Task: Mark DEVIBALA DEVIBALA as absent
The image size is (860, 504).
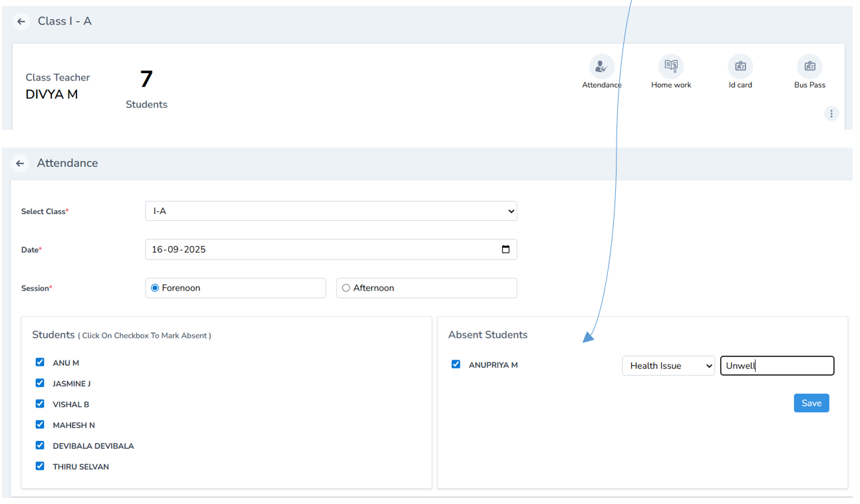Action: 39,445
